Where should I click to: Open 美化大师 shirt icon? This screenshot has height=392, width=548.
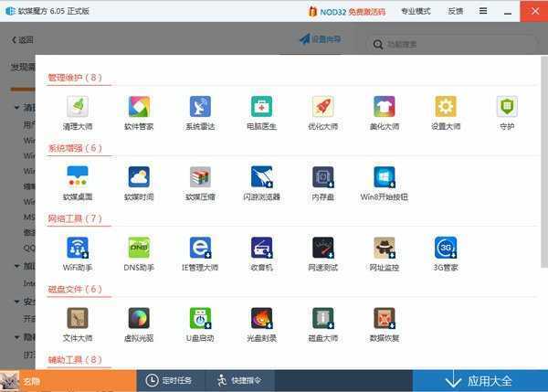point(385,106)
